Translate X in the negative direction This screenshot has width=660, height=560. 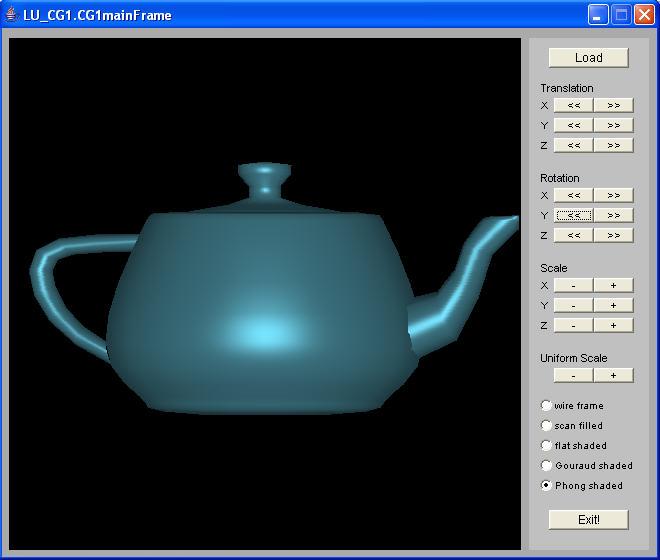click(x=573, y=105)
